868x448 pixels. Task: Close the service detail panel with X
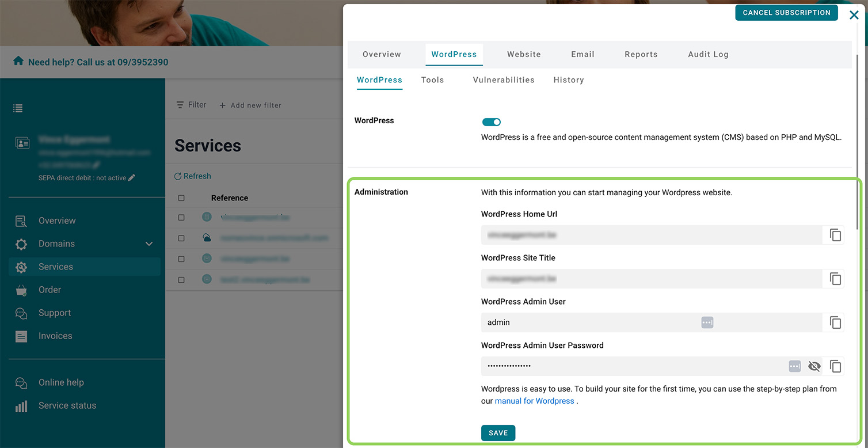(x=854, y=15)
